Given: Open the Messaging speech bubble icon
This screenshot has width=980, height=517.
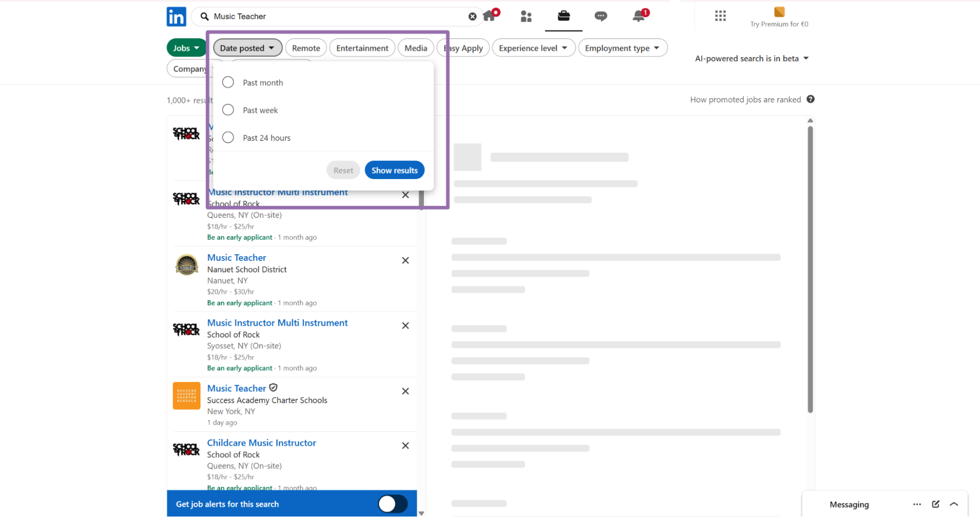Looking at the screenshot, I should tap(601, 16).
